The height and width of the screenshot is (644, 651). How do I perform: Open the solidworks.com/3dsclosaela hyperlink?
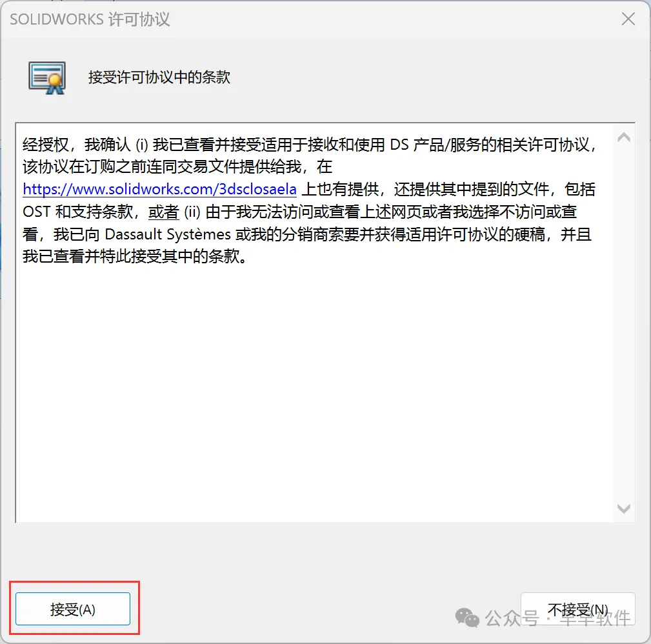[159, 189]
